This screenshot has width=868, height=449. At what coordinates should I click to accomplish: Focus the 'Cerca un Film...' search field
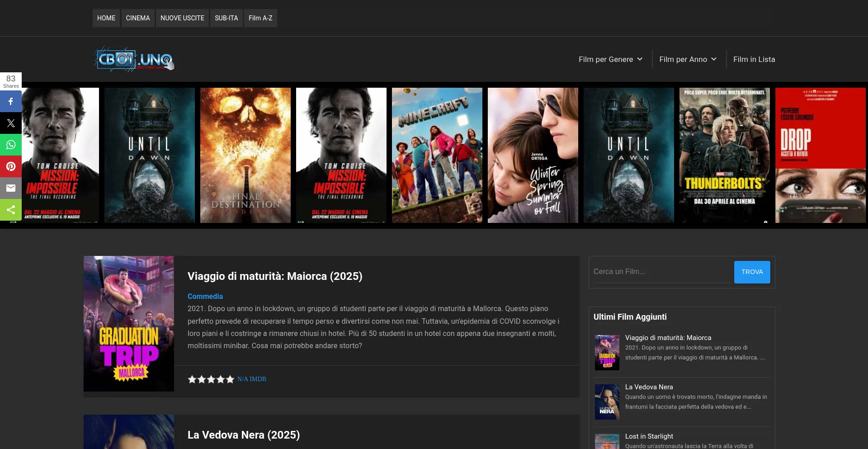click(x=662, y=272)
